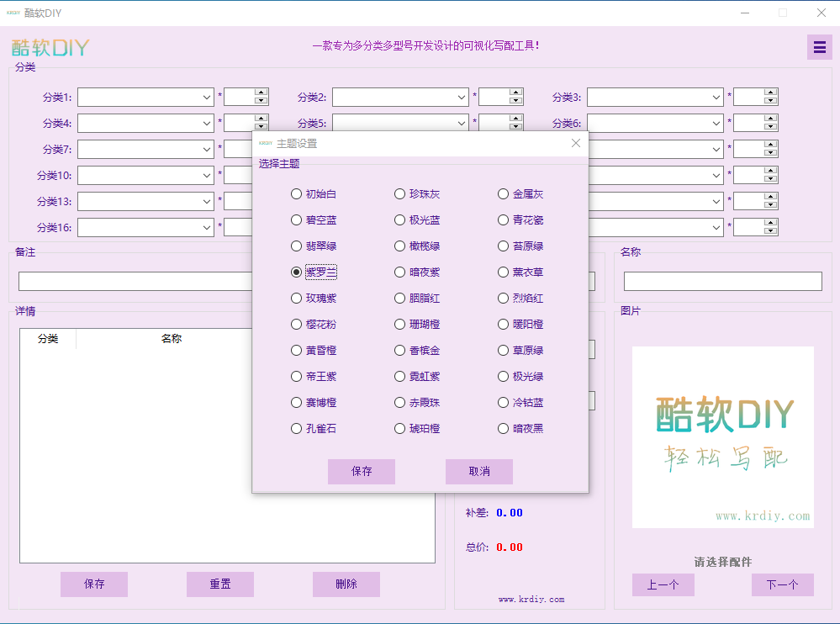Select the 初始白 theme option
This screenshot has height=624, width=840.
[x=296, y=194]
